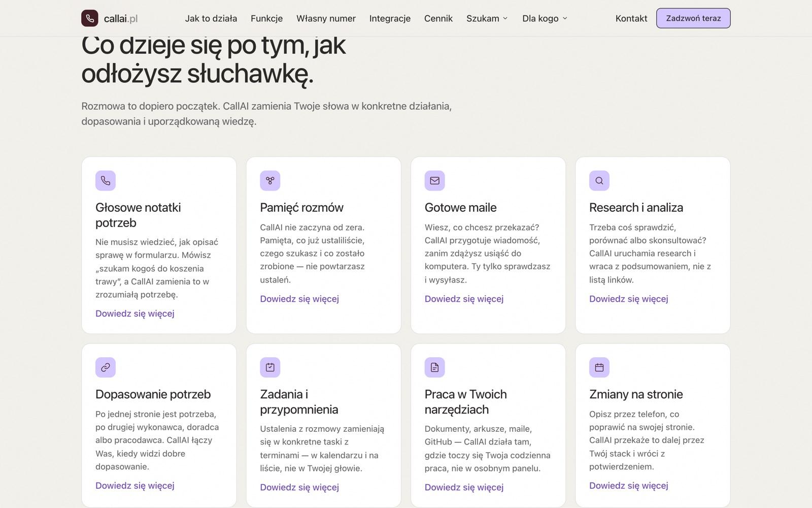
Task: Follow Dowiedz się więcej under Głosowe notatki potrzeb
Action: pyautogui.click(x=135, y=313)
